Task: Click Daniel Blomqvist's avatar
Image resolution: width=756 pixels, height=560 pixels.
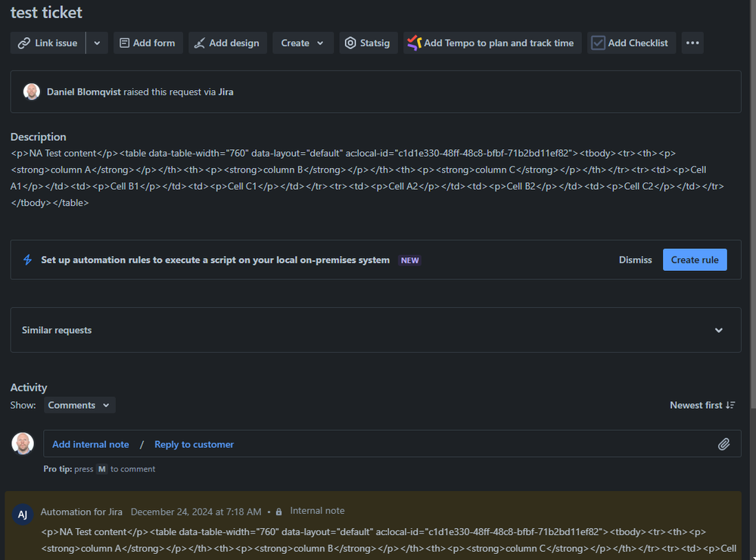Action: pos(31,91)
